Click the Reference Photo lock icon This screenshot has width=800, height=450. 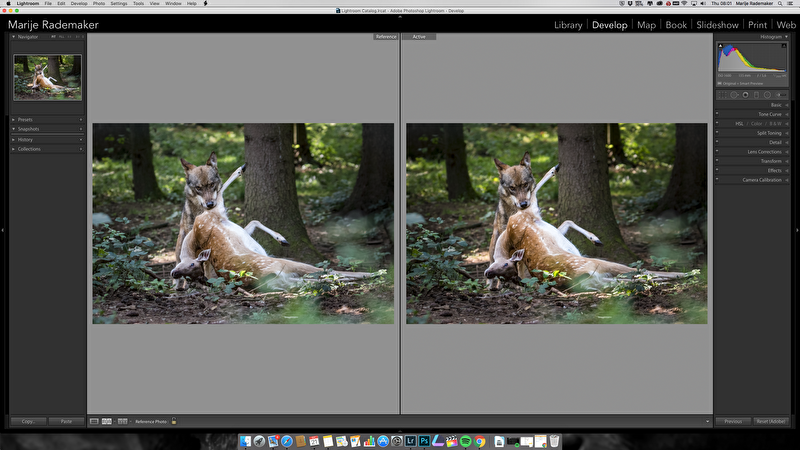174,421
